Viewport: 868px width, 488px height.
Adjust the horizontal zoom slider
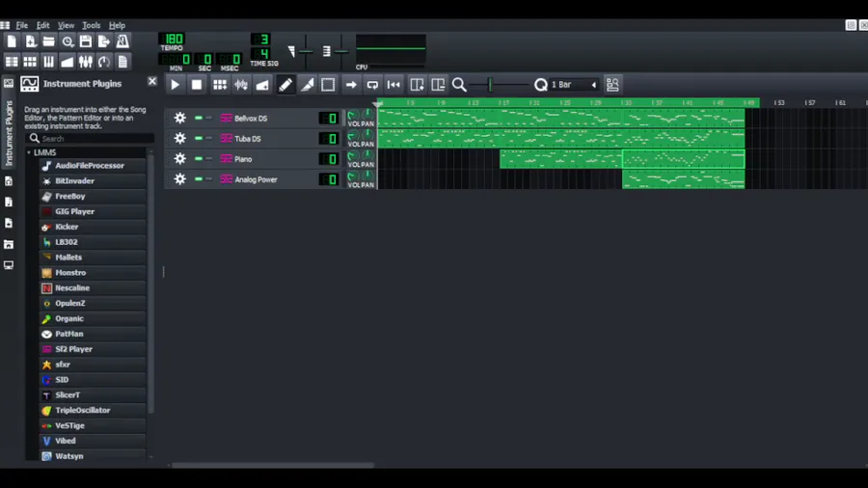(x=500, y=85)
